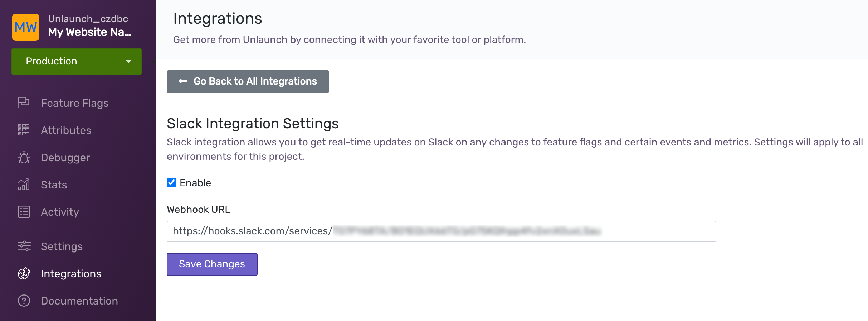
Task: Open the Activity menu item
Action: tap(60, 212)
